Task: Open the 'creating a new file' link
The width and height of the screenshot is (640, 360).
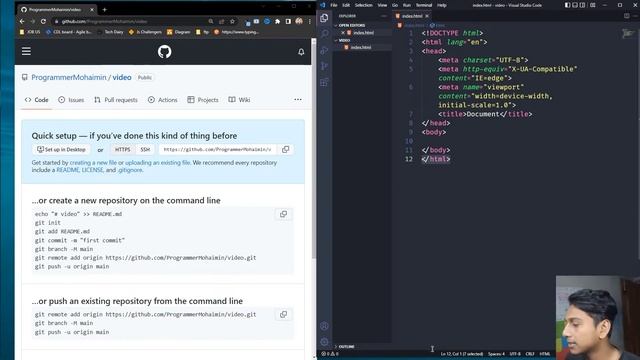Action: 93,162
